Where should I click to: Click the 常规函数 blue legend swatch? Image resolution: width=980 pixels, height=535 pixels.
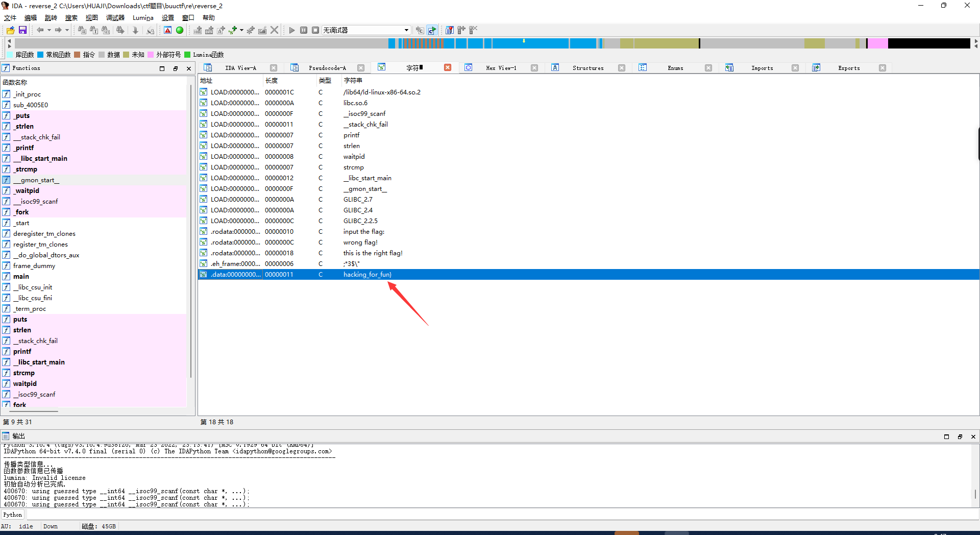click(x=40, y=55)
